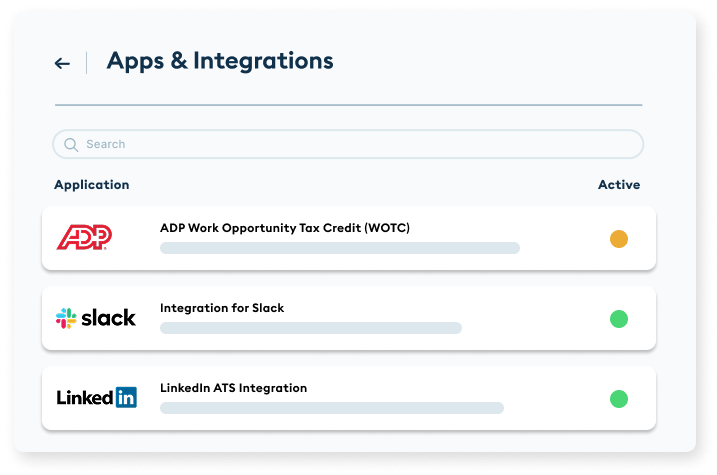Toggle the green Slack active status dot

(619, 319)
